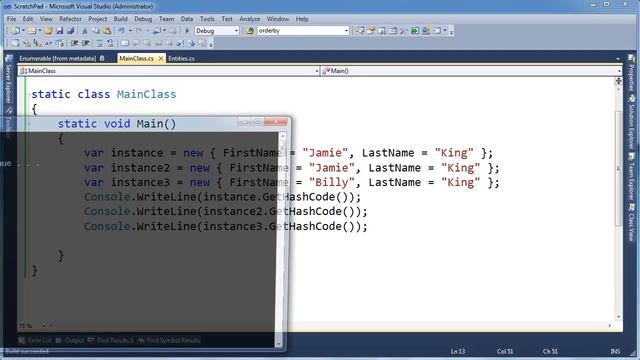640x360 pixels.
Task: Open the Find Results 1 panel tab
Action: (110, 340)
